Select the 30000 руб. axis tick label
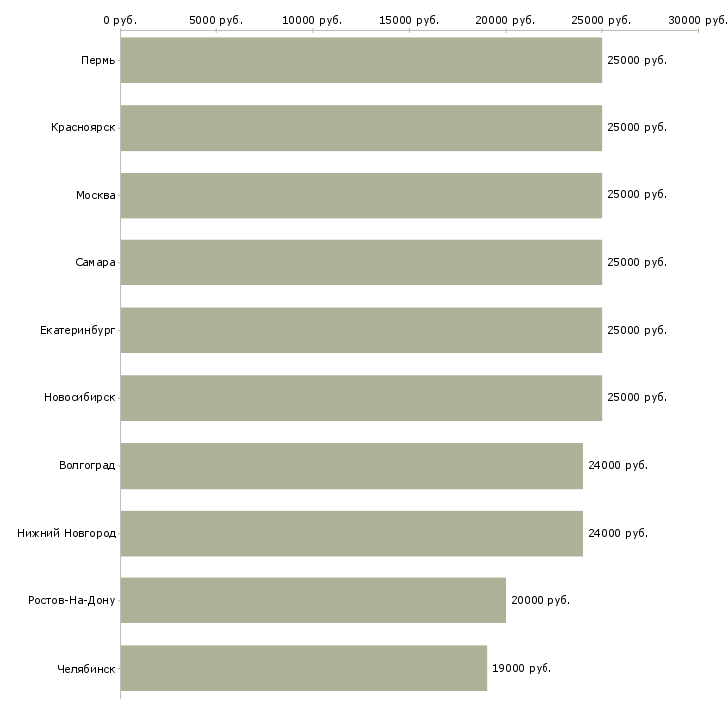The width and height of the screenshot is (728, 728). pos(698,20)
